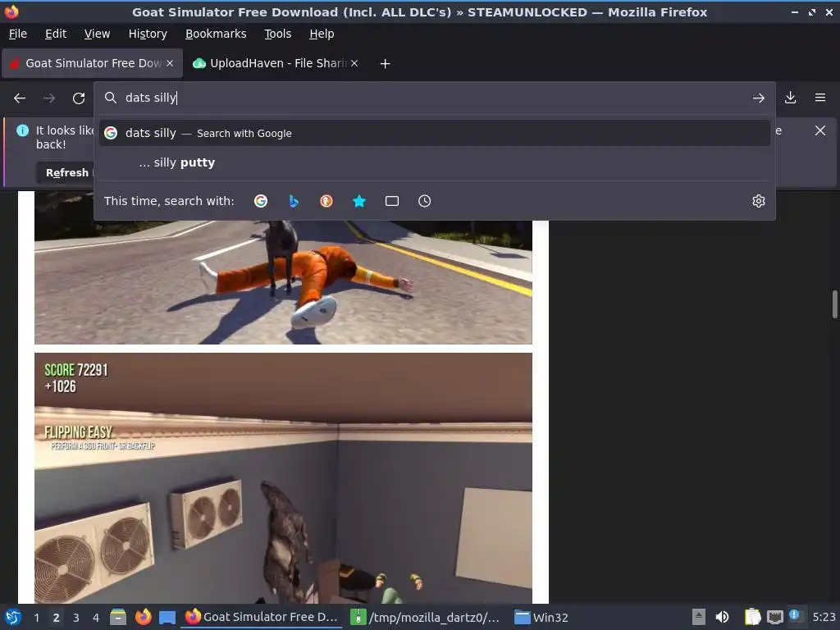Click the eject removable media tray icon
Image resolution: width=840 pixels, height=630 pixels.
pos(699,617)
